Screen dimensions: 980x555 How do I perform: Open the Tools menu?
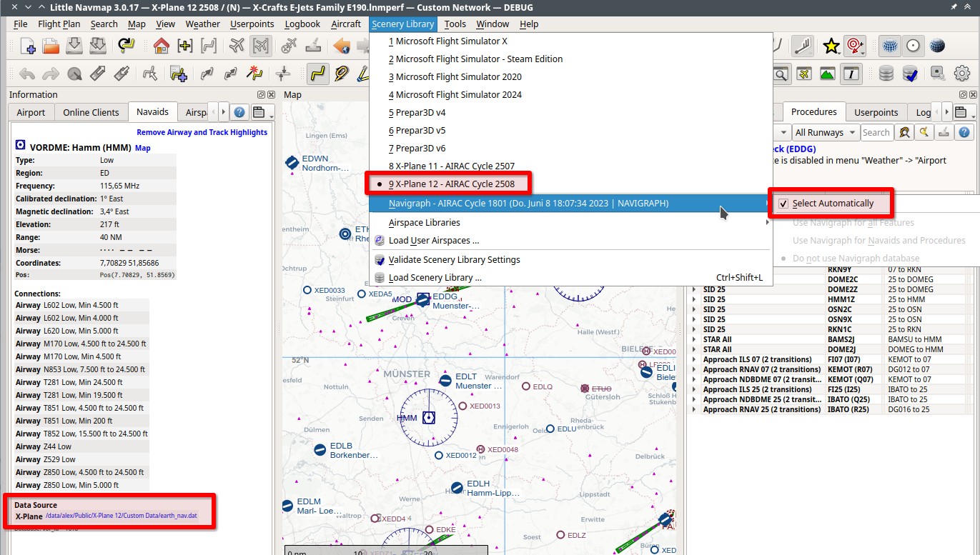(x=455, y=24)
